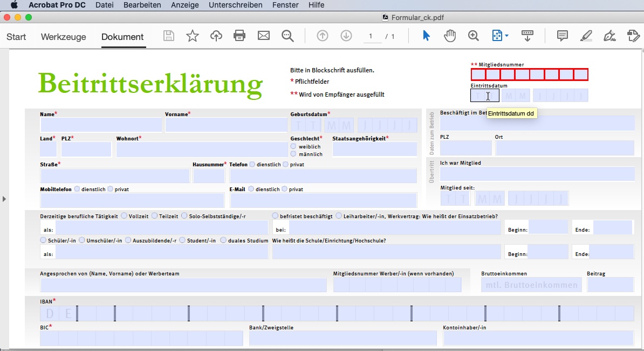The width and height of the screenshot is (644, 351).
Task: Open the Anzeige menu
Action: pos(184,5)
